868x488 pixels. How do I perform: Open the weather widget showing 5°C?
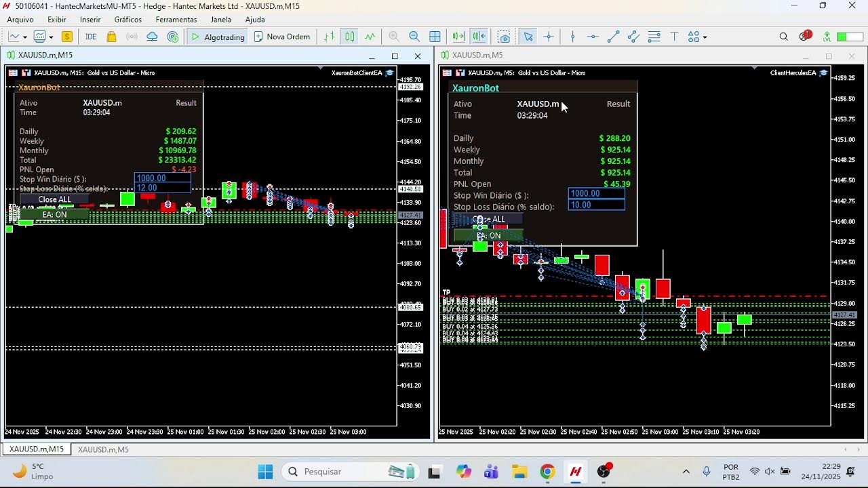tap(34, 471)
